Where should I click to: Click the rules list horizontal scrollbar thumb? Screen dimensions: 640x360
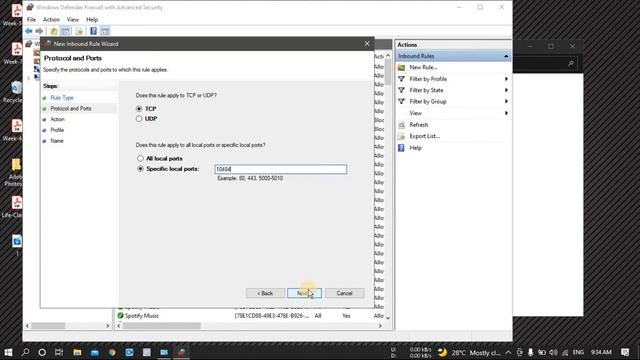pos(162,326)
